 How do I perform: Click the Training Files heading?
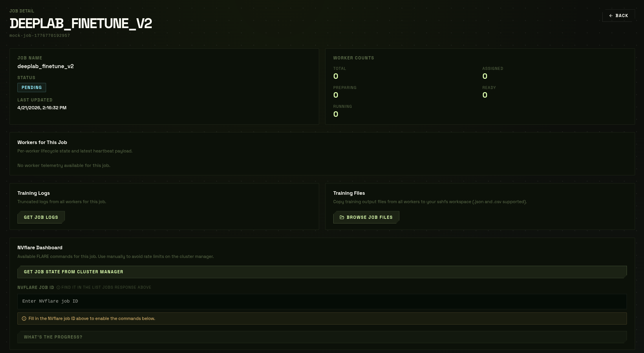tap(349, 193)
